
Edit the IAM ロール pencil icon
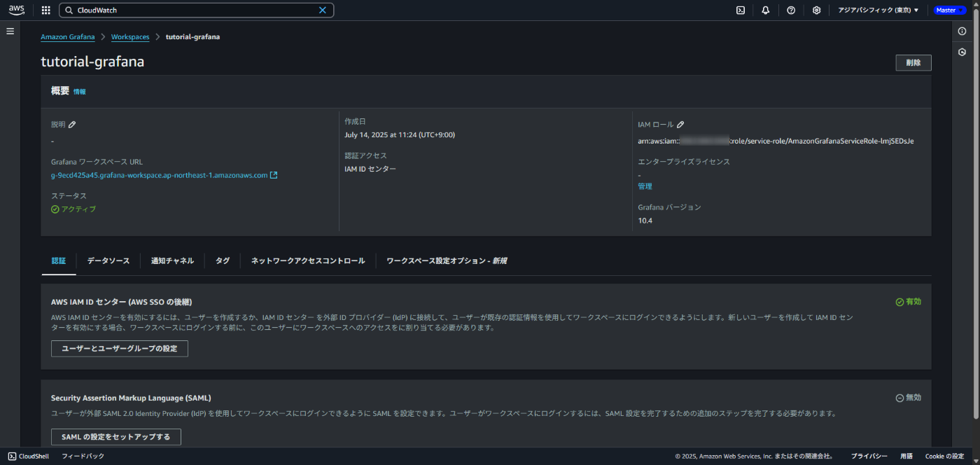[x=680, y=125]
